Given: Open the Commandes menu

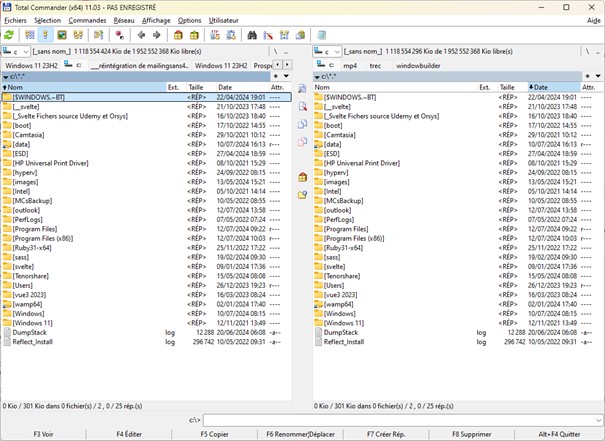Looking at the screenshot, I should 87,20.
